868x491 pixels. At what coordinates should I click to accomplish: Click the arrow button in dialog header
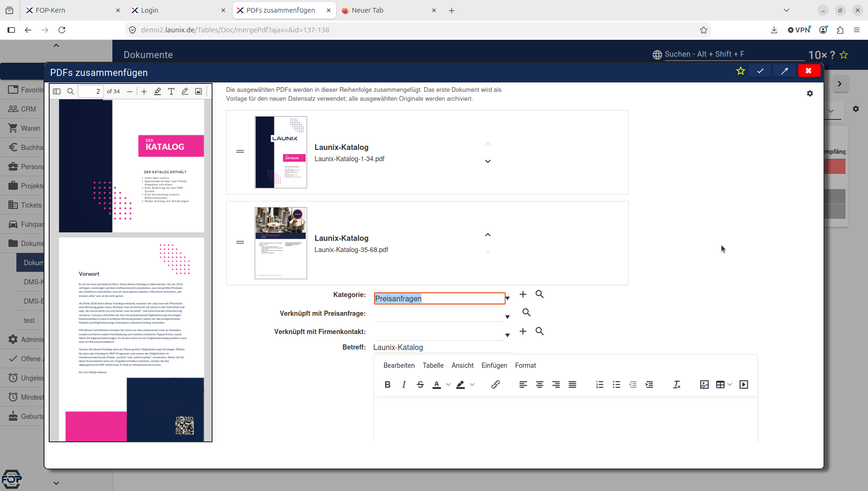click(x=785, y=71)
